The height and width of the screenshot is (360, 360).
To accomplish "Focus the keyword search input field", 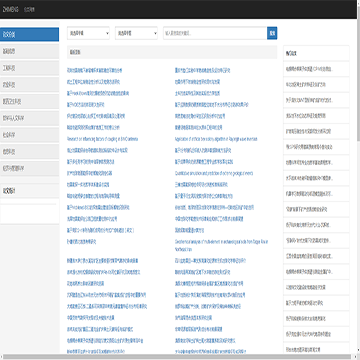I will click(215, 33).
